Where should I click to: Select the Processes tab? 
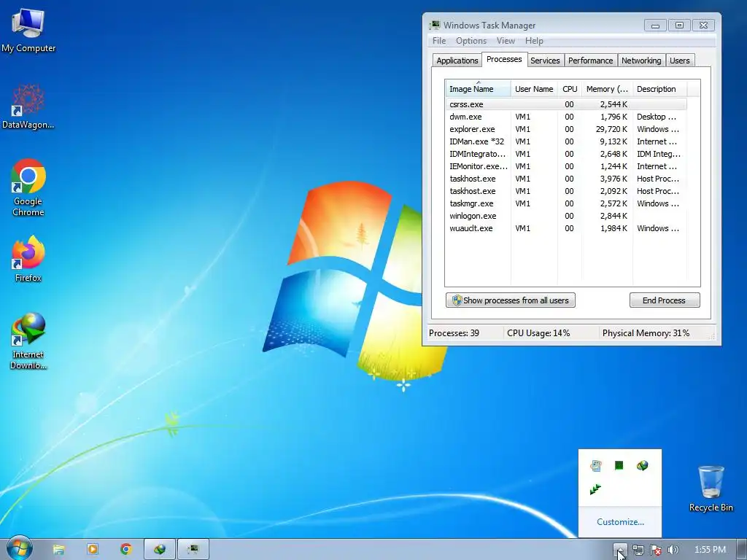click(504, 59)
